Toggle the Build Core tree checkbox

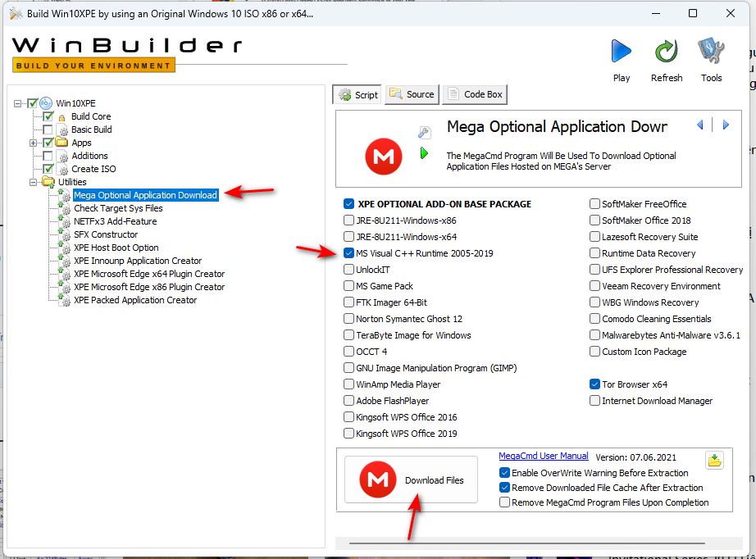48,116
